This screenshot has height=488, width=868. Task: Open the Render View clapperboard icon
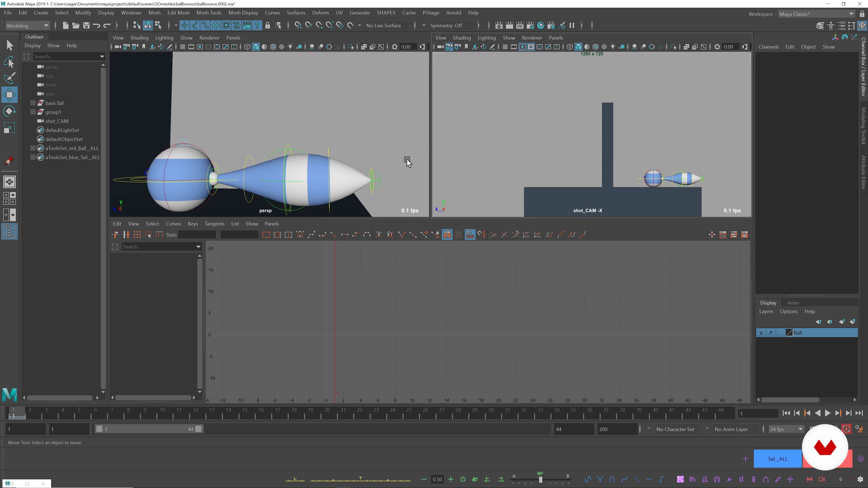(x=499, y=25)
